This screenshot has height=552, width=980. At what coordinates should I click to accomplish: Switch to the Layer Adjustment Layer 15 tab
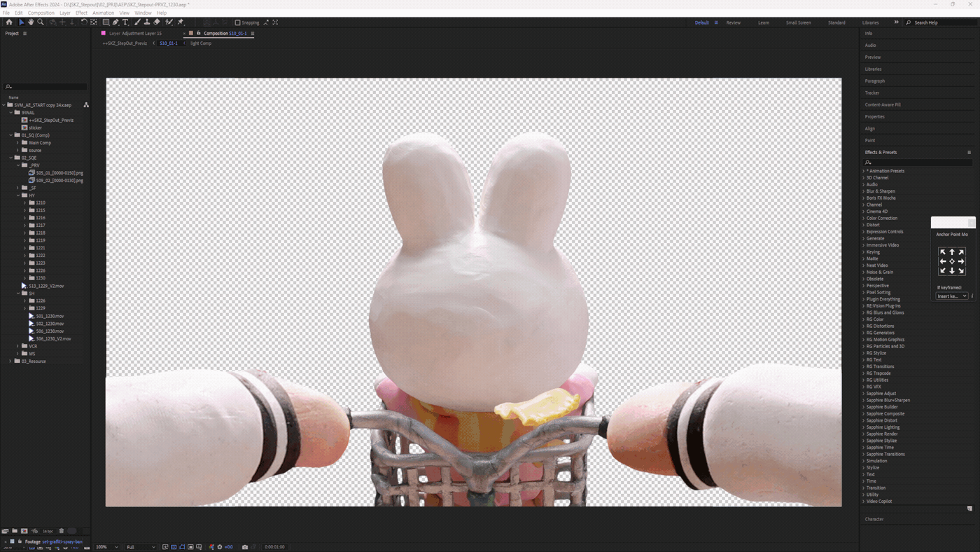pyautogui.click(x=135, y=33)
